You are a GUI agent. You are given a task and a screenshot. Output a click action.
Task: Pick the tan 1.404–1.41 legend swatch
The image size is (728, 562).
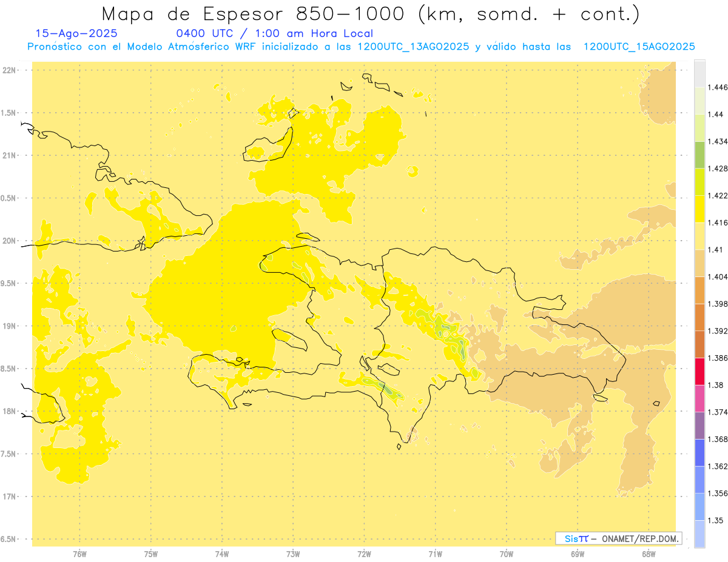(x=699, y=263)
